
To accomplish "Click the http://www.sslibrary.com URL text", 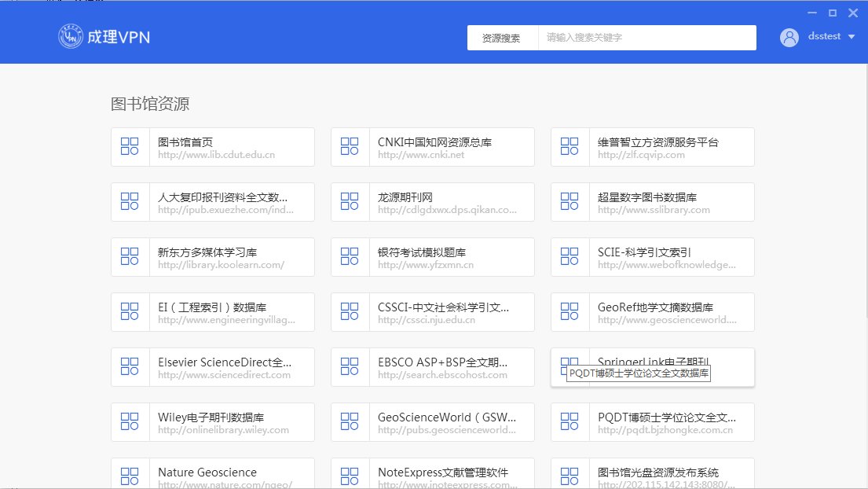I will 654,210.
